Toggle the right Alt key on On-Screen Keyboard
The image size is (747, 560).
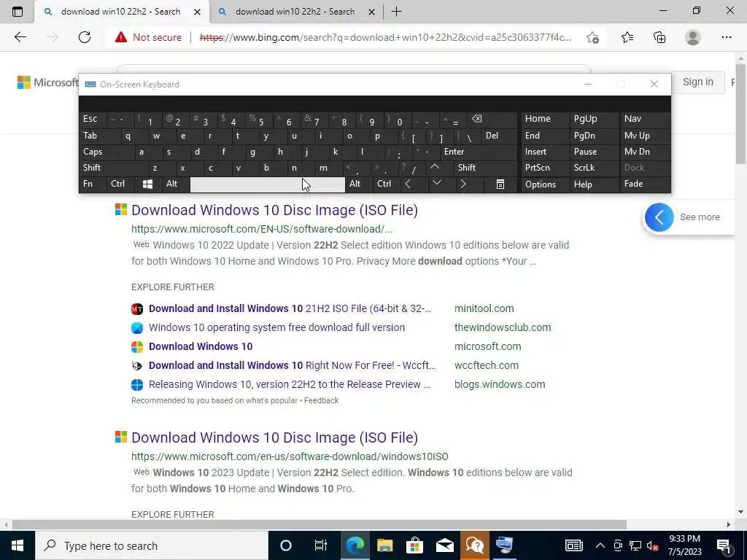359,184
